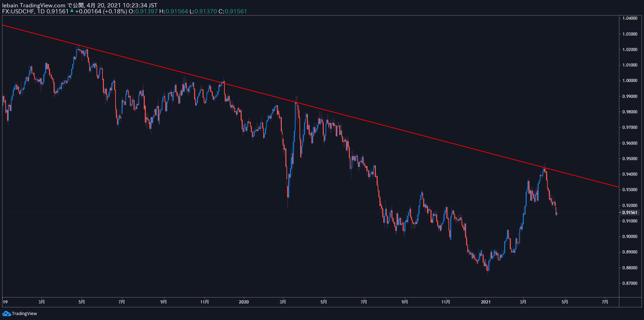Click the 19 label on time axis
644x320 pixels.
point(5,302)
